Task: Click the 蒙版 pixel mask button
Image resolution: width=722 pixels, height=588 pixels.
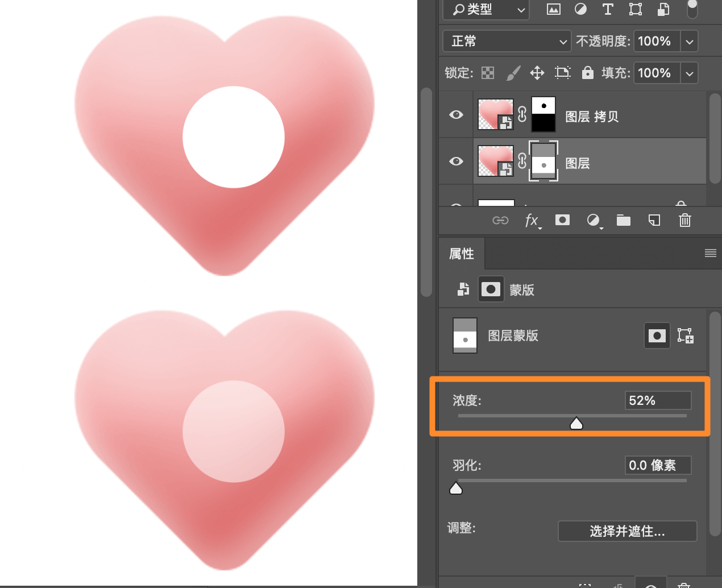Action: pos(491,289)
